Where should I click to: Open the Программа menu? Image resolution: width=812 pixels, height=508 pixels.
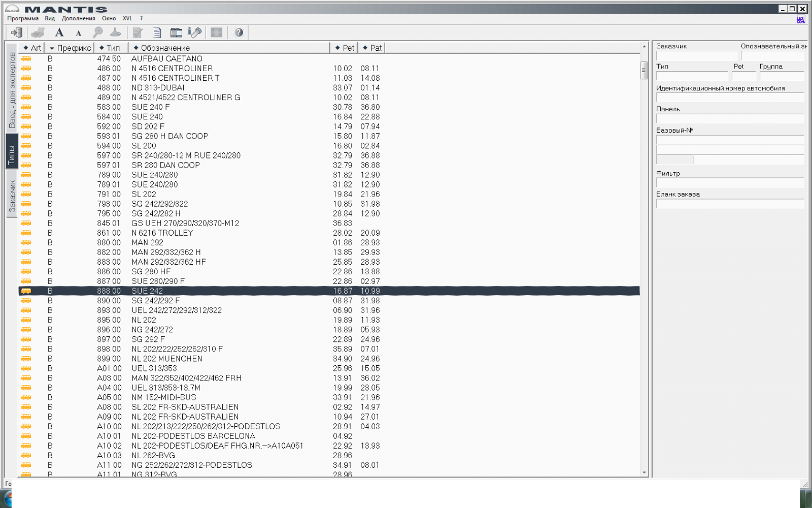tap(23, 18)
